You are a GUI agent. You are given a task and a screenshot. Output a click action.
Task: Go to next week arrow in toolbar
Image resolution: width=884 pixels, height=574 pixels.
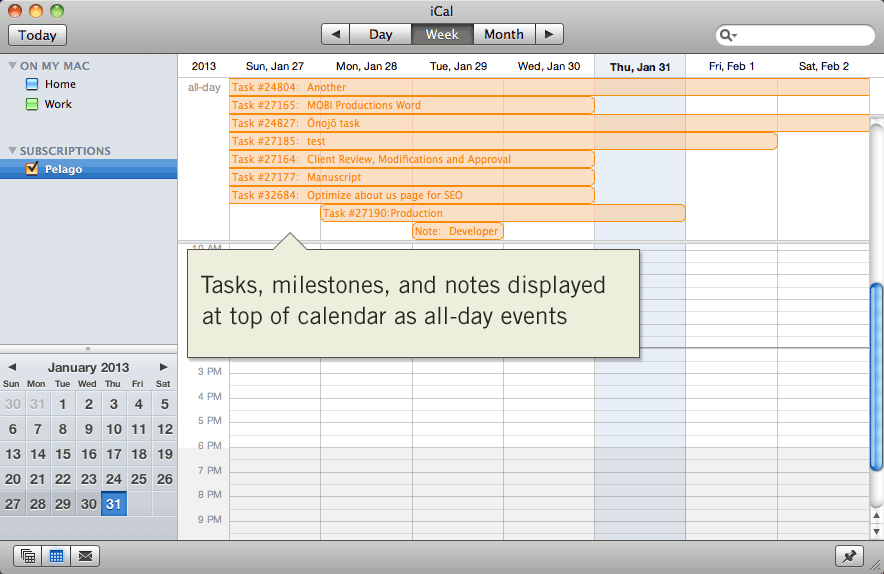point(549,34)
